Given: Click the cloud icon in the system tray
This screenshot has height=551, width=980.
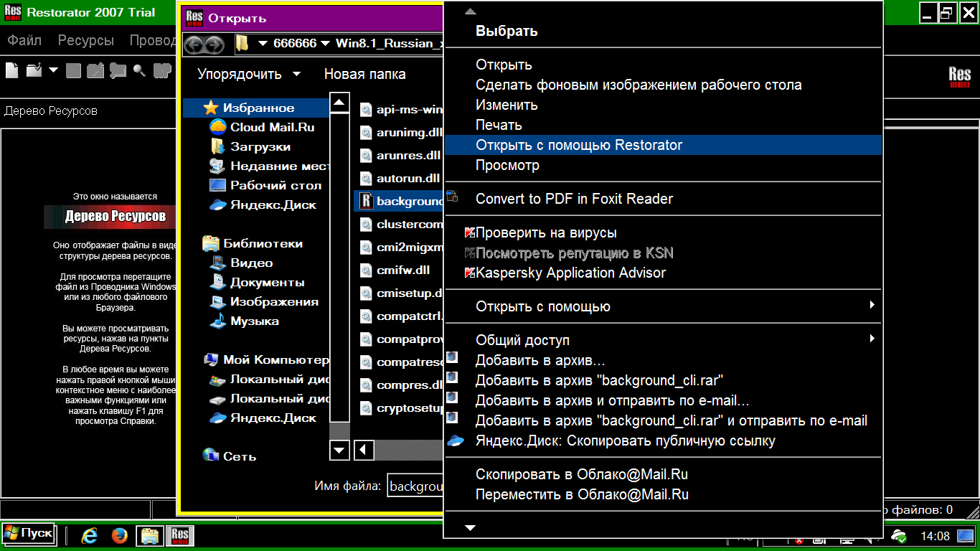Looking at the screenshot, I should pos(898,536).
